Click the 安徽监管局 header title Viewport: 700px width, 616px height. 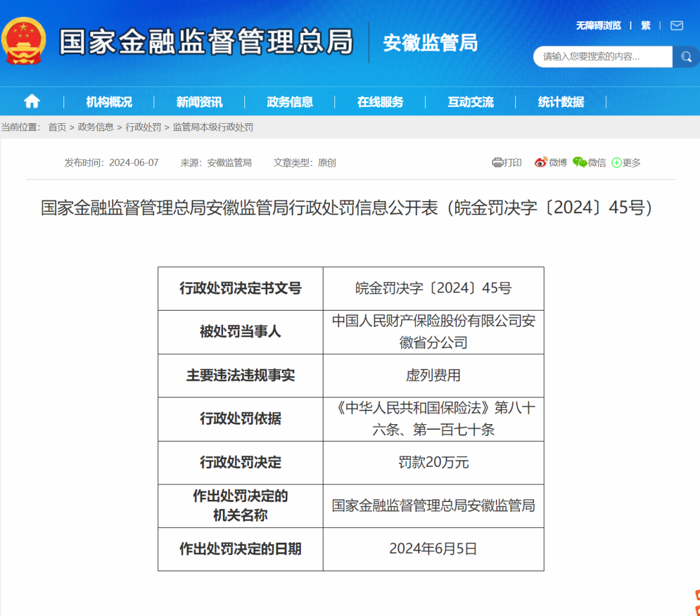pos(430,43)
